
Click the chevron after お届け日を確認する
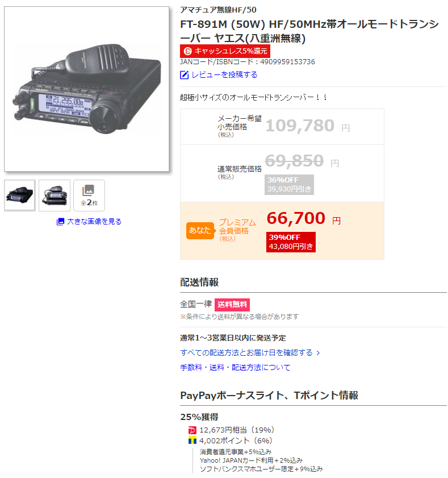(x=319, y=353)
